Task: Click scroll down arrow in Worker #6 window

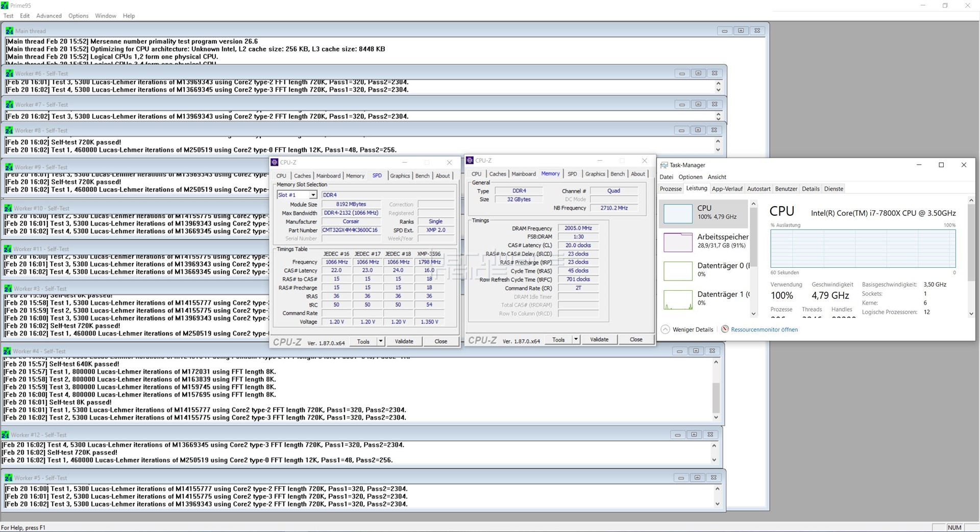Action: coord(718,90)
